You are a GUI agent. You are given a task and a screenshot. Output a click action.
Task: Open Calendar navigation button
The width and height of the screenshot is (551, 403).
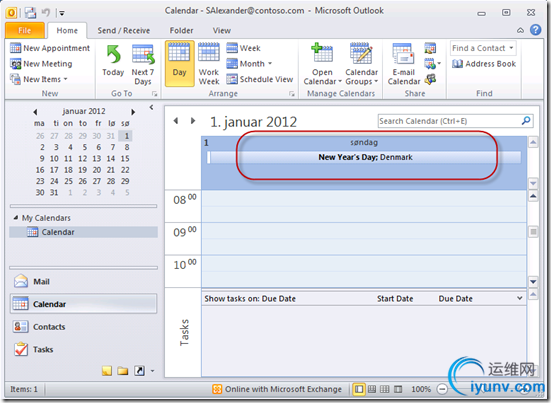pyautogui.click(x=84, y=304)
